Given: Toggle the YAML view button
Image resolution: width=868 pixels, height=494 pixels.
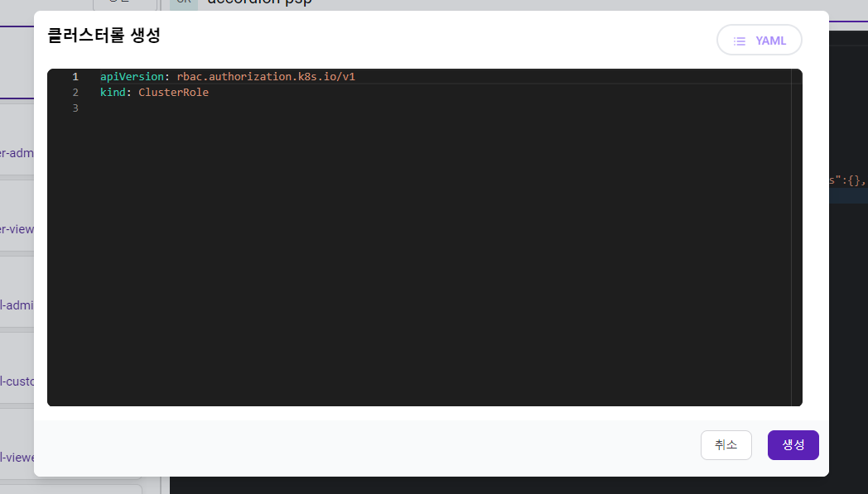Looking at the screenshot, I should click(x=759, y=41).
